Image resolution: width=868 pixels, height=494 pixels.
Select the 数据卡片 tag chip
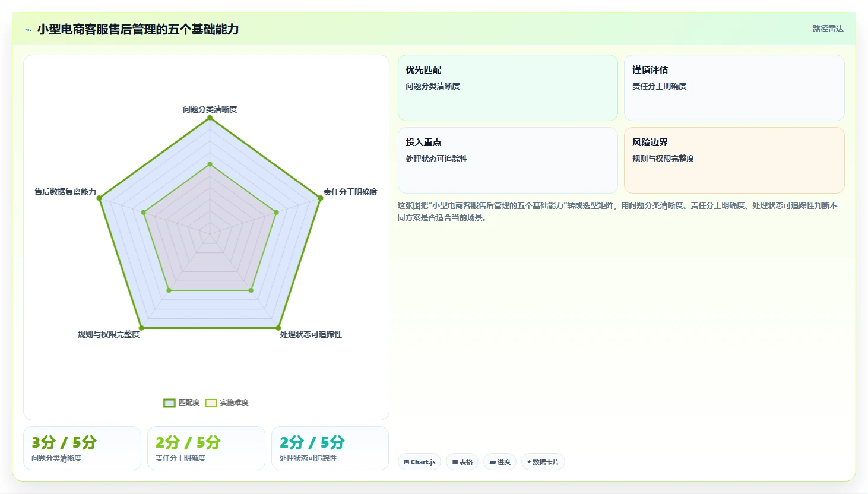(x=543, y=462)
